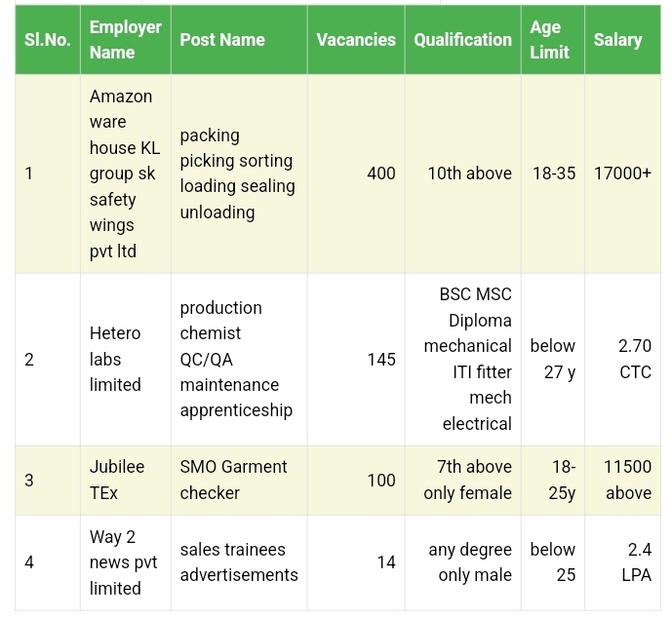Click the 18-35 age limit cell
Viewport: 672px width, 618px height.
[x=552, y=174]
